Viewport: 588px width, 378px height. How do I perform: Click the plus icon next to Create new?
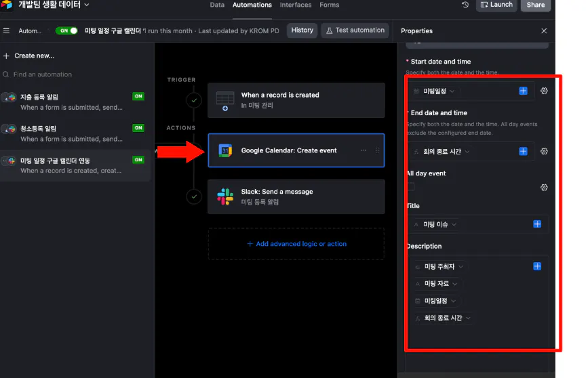pos(6,56)
